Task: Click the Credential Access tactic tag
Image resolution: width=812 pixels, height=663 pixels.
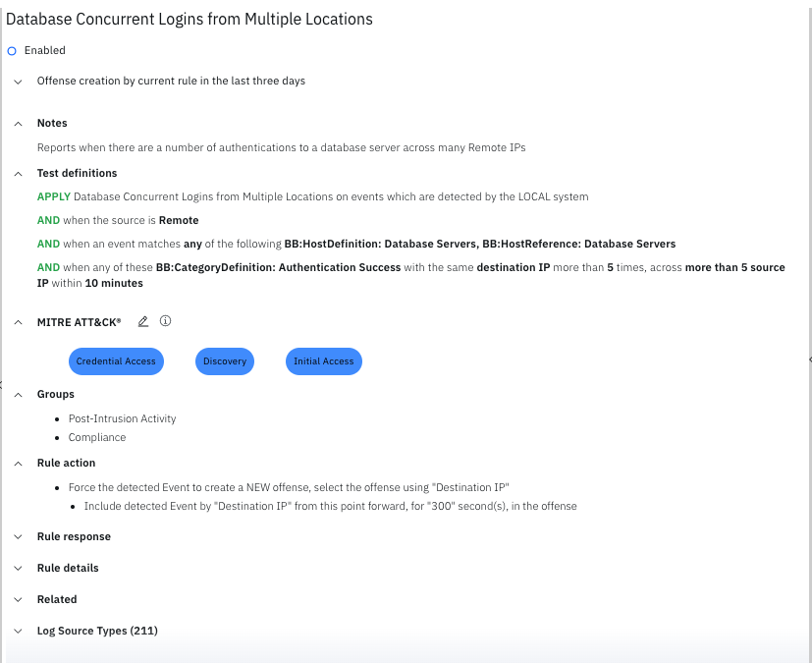Action: 116,361
